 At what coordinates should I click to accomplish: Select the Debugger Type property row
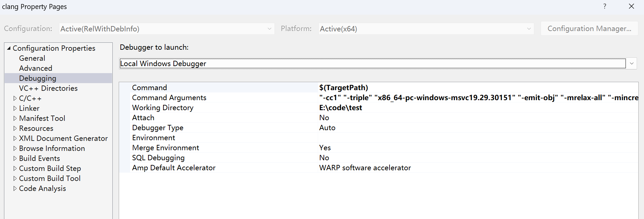pyautogui.click(x=157, y=128)
